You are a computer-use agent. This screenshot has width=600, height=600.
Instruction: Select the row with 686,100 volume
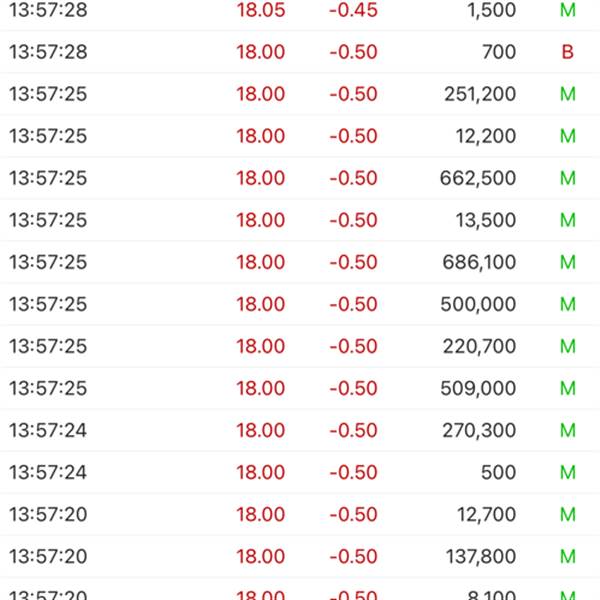(x=300, y=262)
